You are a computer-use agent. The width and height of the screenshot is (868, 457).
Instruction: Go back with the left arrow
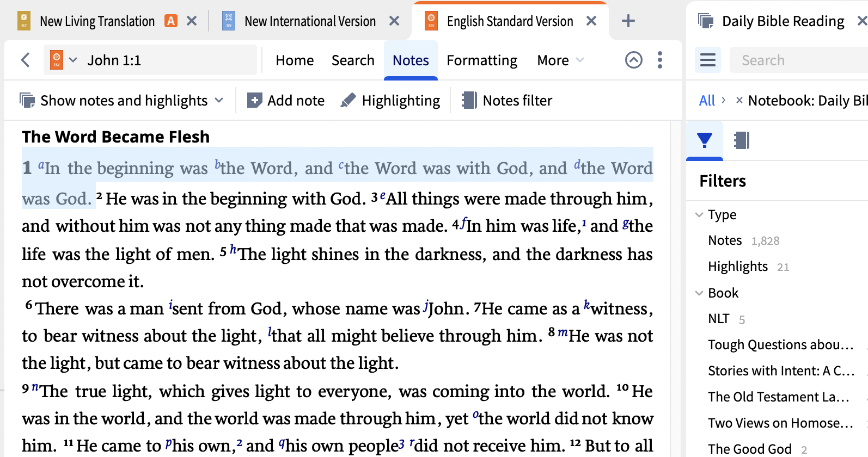point(25,60)
